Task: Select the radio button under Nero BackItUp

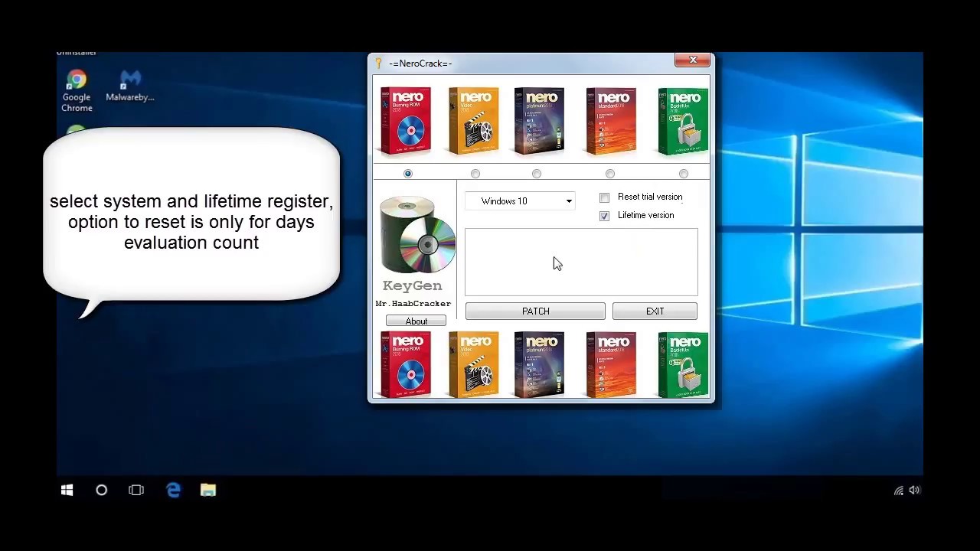Action: [x=684, y=174]
